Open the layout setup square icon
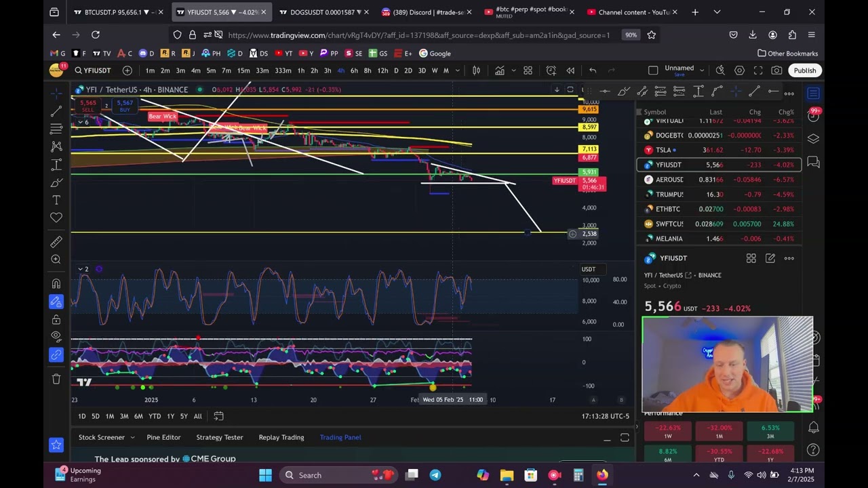 tap(653, 70)
